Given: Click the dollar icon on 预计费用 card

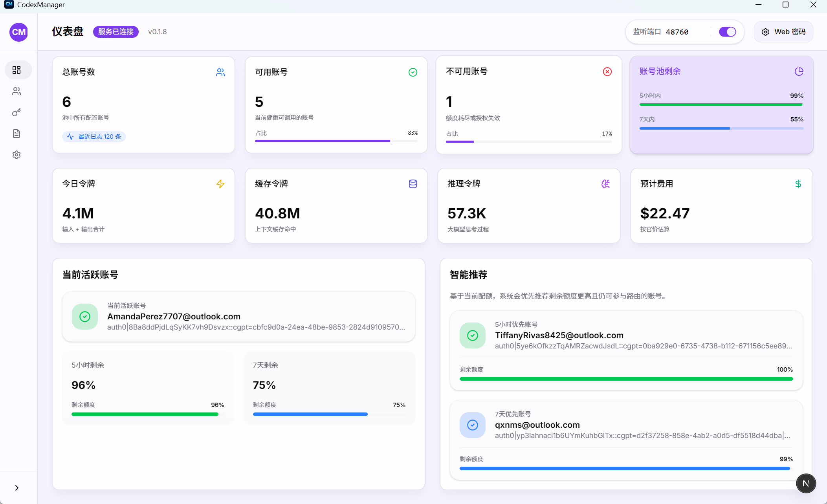Looking at the screenshot, I should (x=798, y=184).
